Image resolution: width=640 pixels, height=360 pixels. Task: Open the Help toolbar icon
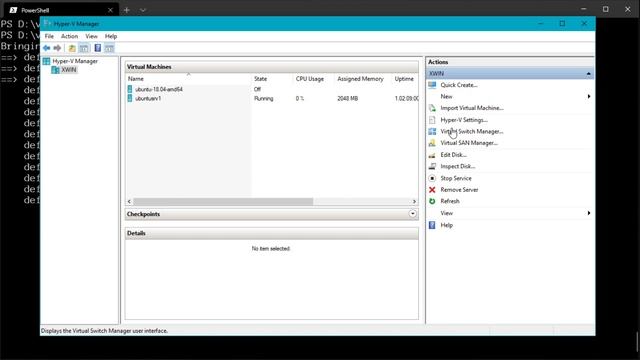(x=98, y=48)
